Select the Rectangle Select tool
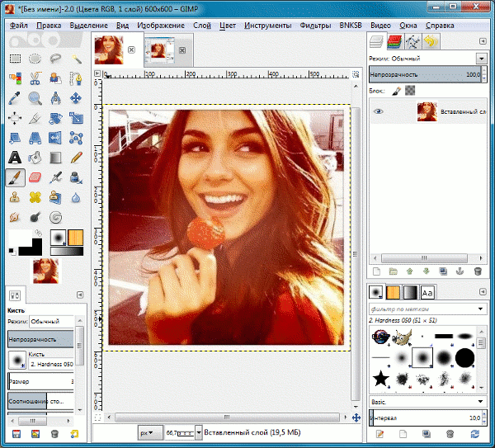Image resolution: width=495 pixels, height=448 pixels. tap(15, 58)
